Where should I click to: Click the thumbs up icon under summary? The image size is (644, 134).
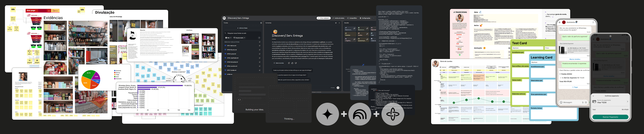click(x=292, y=63)
